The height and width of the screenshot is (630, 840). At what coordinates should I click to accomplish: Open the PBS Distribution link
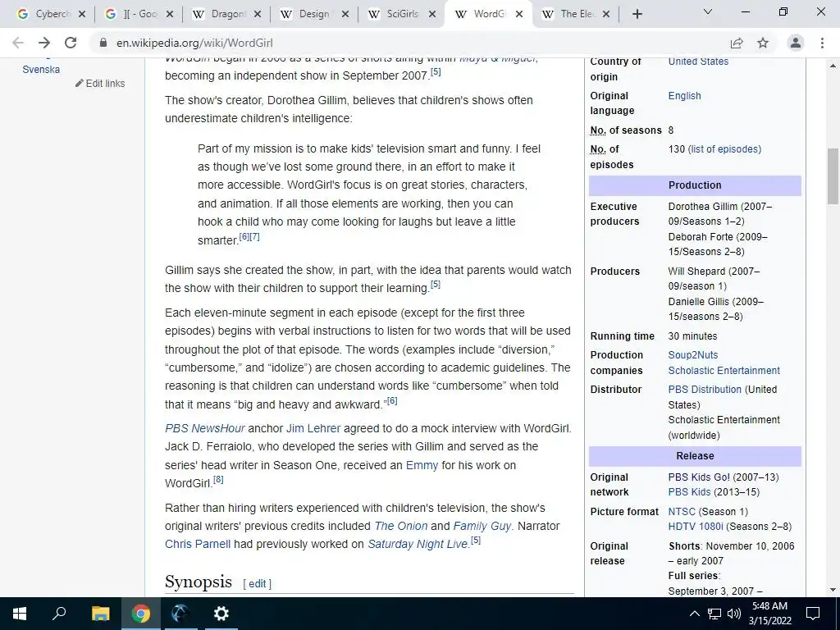705,390
